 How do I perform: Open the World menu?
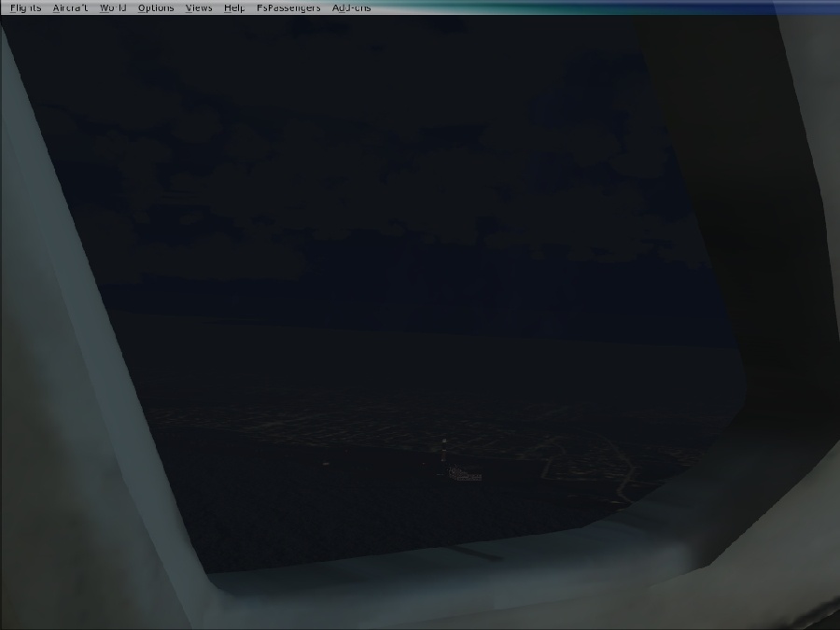click(112, 7)
